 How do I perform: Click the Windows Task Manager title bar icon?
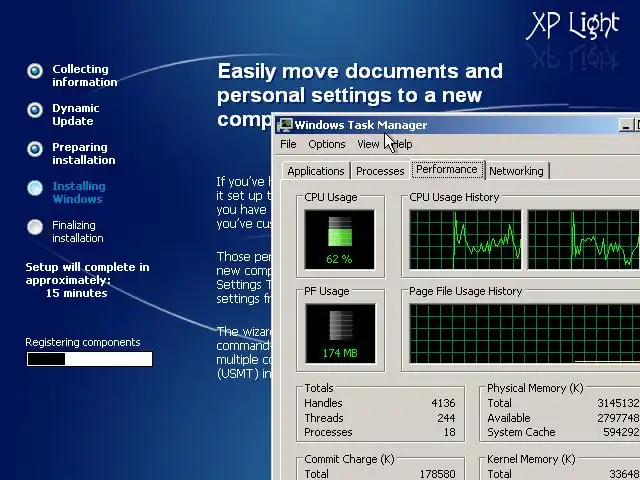[x=286, y=125]
